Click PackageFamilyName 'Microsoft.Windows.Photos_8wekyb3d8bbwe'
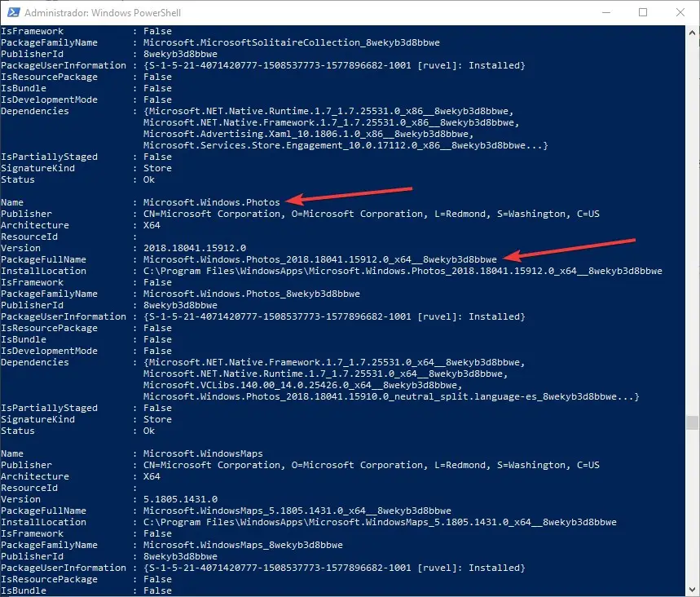700x597 pixels. (251, 294)
